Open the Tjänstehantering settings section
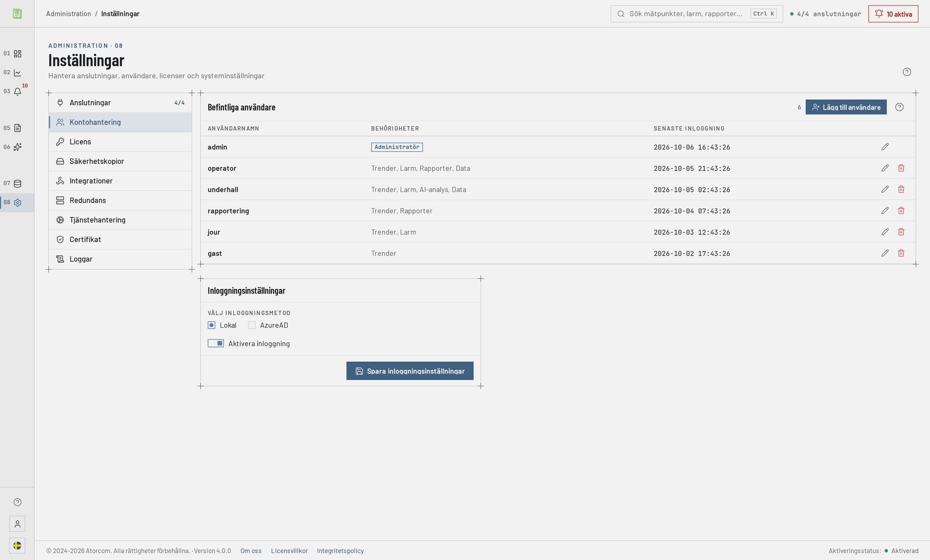 point(120,220)
